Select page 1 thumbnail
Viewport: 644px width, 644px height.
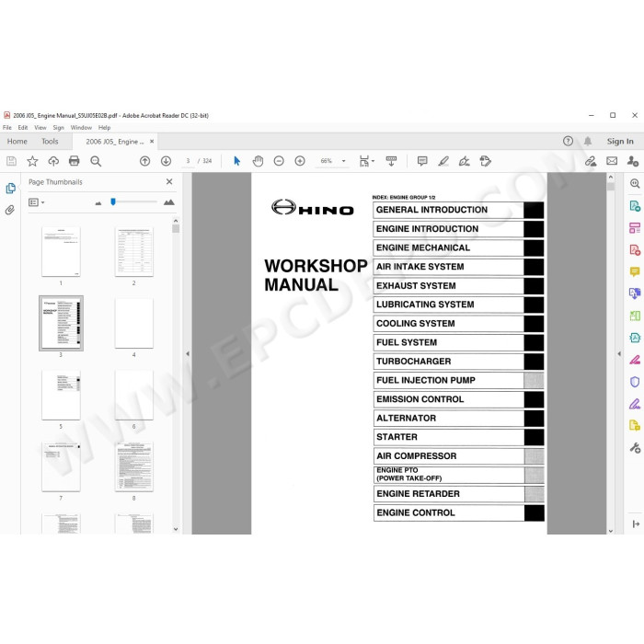tap(61, 251)
